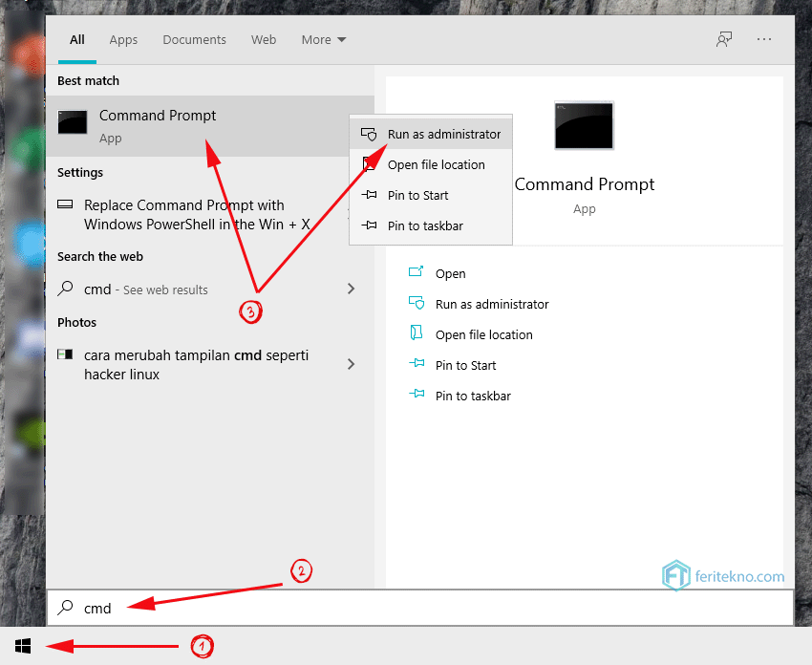The height and width of the screenshot is (665, 812).
Task: Expand chevron for cara merubah tampilan photo
Action: tap(352, 364)
